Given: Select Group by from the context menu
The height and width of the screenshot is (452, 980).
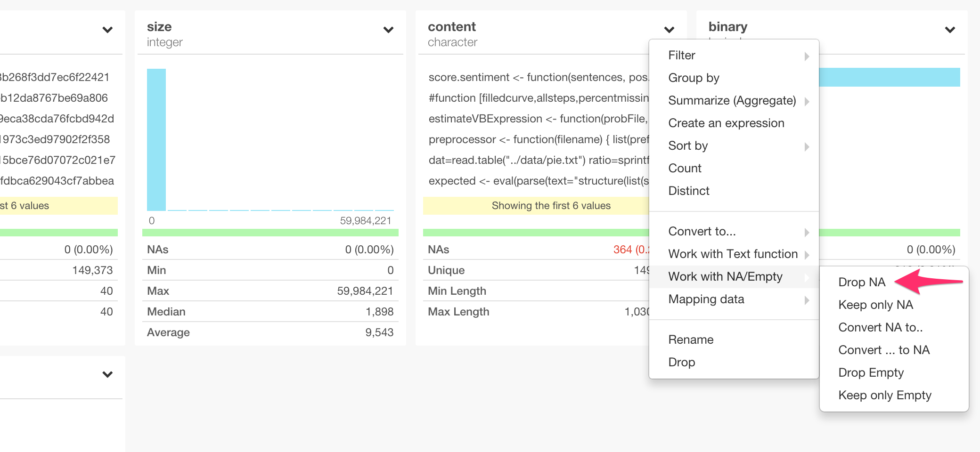Looking at the screenshot, I should (694, 78).
